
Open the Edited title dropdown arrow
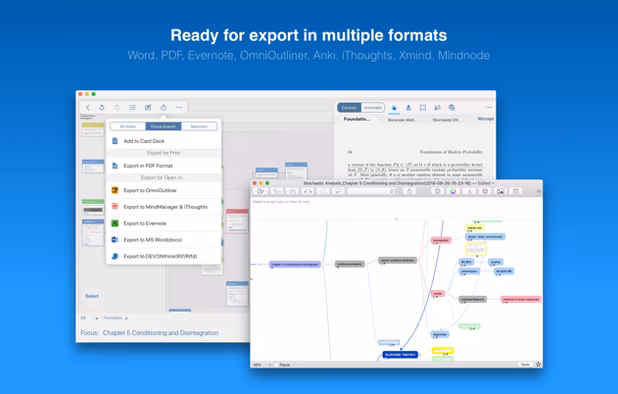pyautogui.click(x=493, y=183)
